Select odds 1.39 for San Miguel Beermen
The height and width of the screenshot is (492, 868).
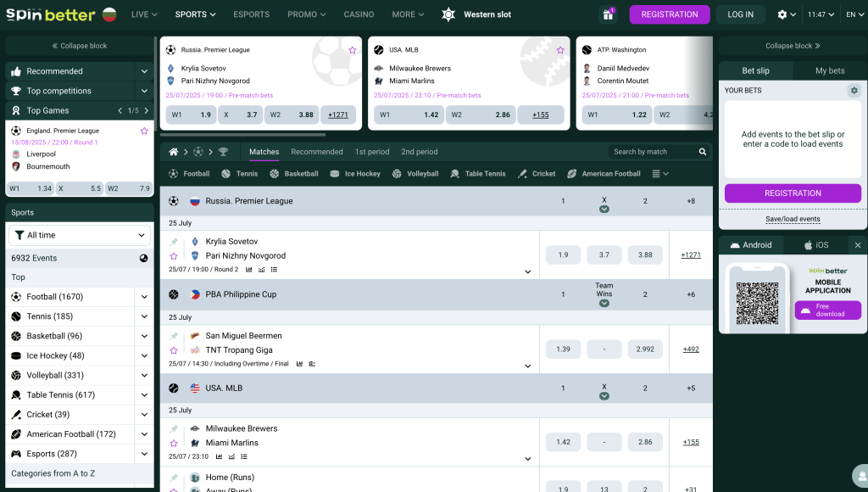point(563,349)
